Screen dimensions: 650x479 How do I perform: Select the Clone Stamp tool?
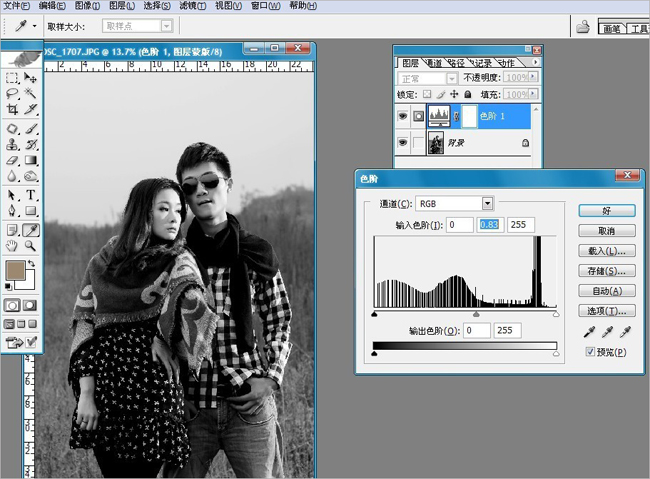click(12, 144)
